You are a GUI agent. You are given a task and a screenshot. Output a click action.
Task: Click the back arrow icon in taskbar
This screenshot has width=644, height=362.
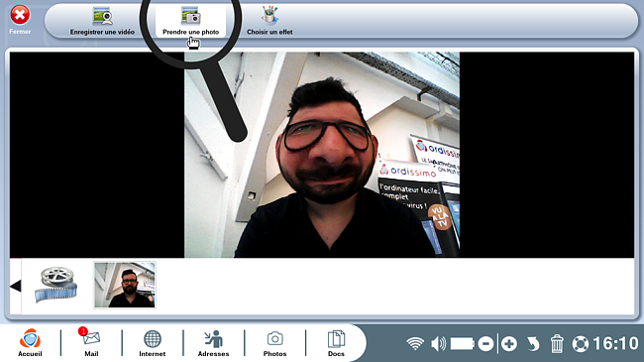coord(533,344)
